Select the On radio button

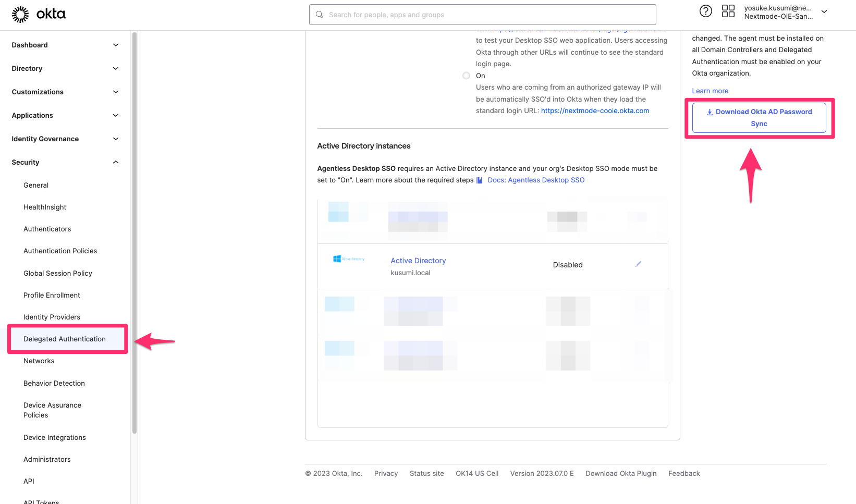[x=466, y=75]
